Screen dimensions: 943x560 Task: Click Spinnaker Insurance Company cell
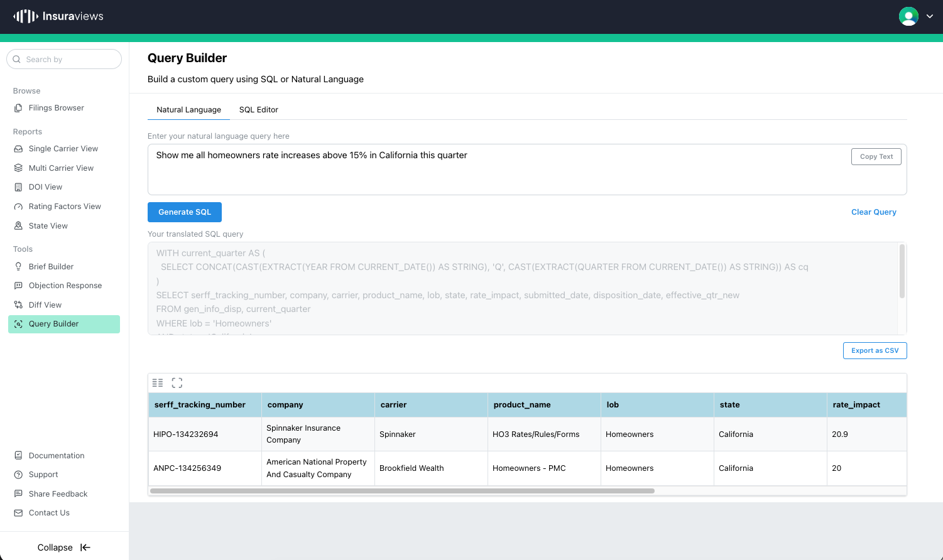pyautogui.click(x=318, y=434)
